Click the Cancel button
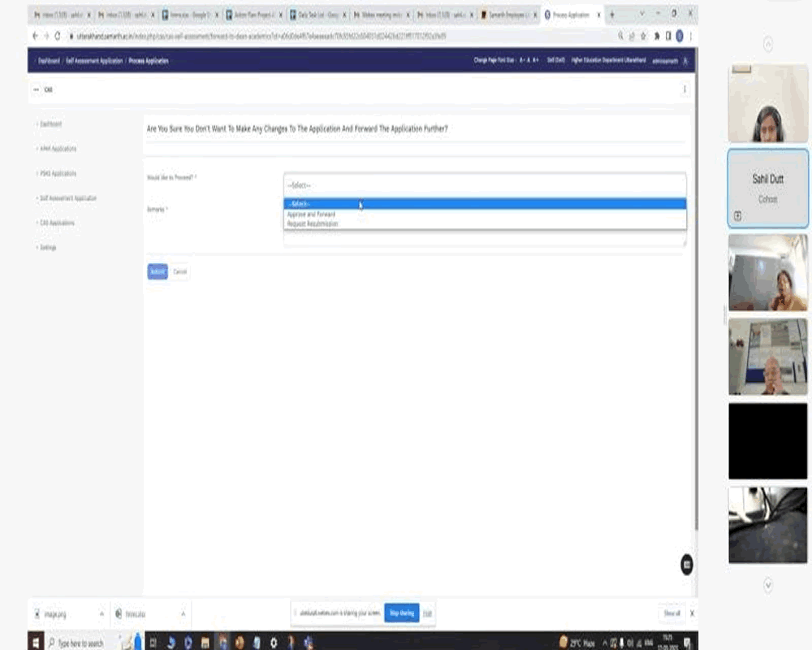 [x=180, y=271]
